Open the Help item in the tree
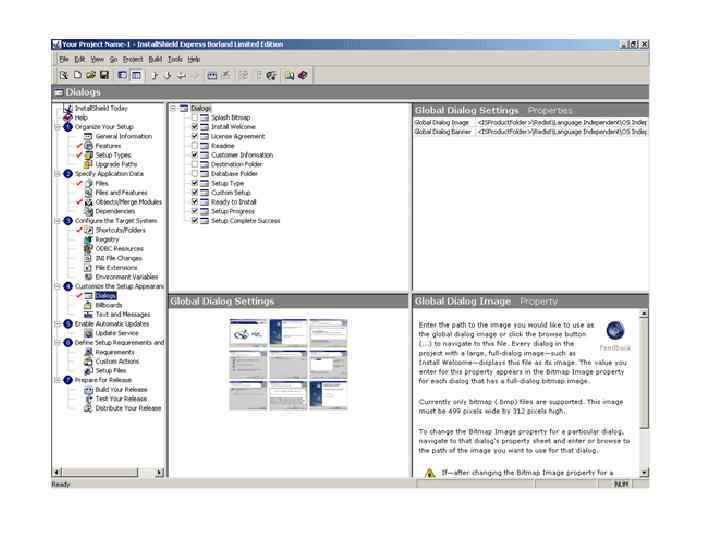The height and width of the screenshot is (540, 720). pyautogui.click(x=81, y=118)
